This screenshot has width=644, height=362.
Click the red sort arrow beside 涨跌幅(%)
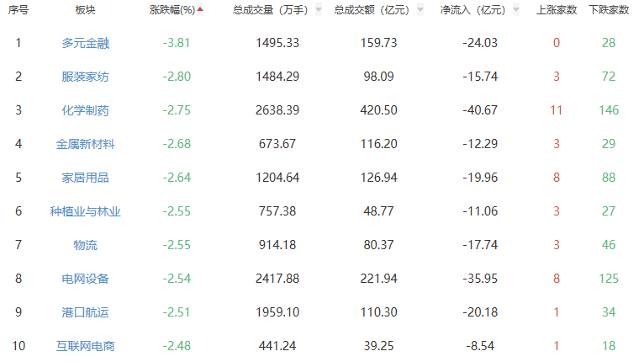pos(200,10)
